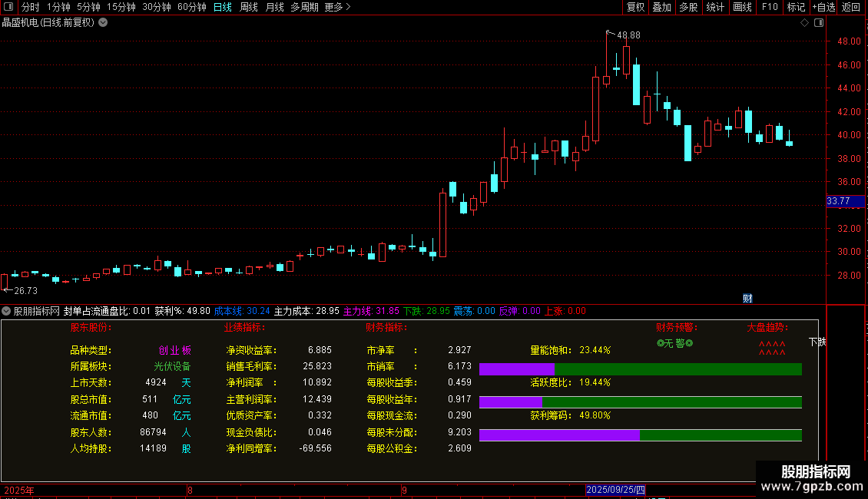Open F10 company info

770,7
